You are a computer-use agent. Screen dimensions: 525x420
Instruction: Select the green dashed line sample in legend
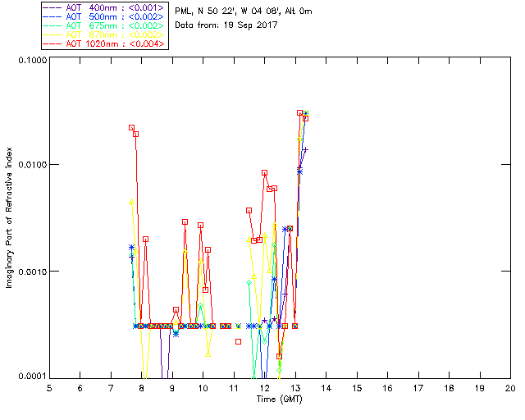pyautogui.click(x=52, y=25)
